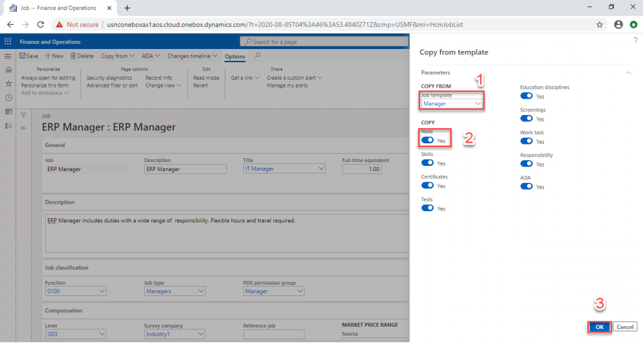The image size is (644, 362).
Task: Click Security diagnostics
Action: point(109,77)
